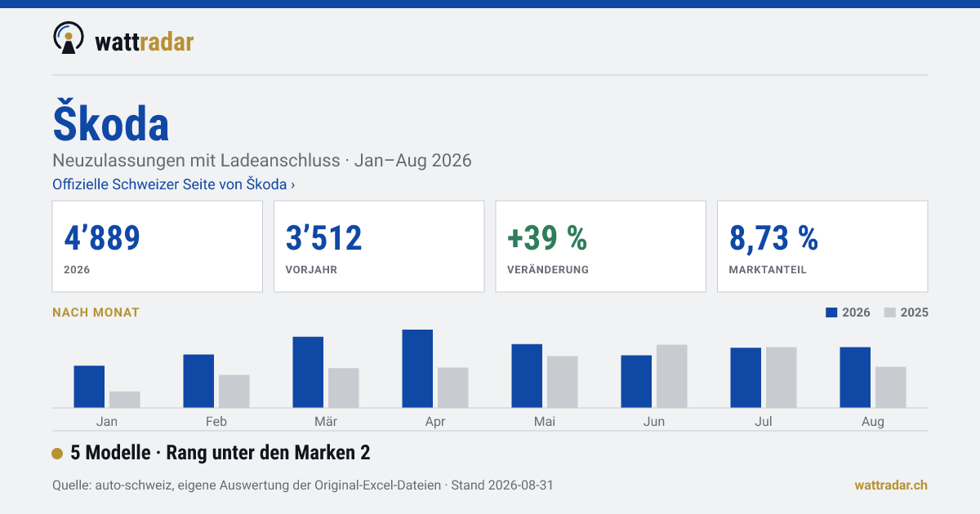This screenshot has width=980, height=514.
Task: Click the gray 2025 legend swatch
Action: 890,312
